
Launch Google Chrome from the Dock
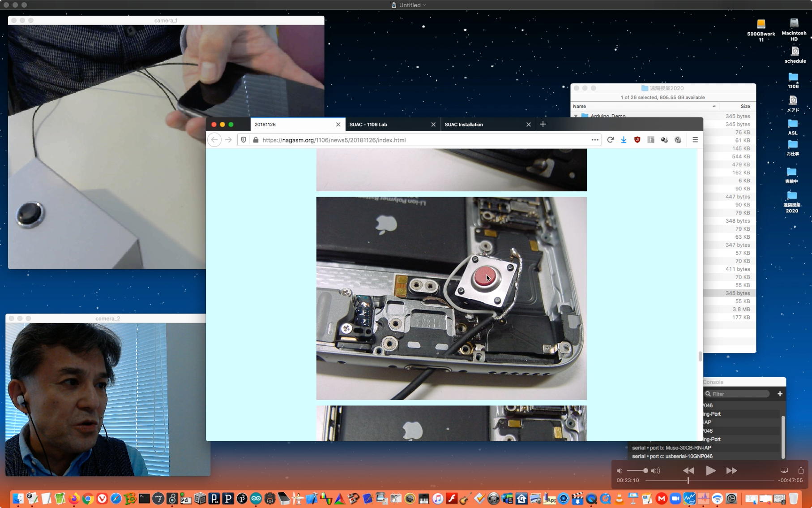point(88,499)
